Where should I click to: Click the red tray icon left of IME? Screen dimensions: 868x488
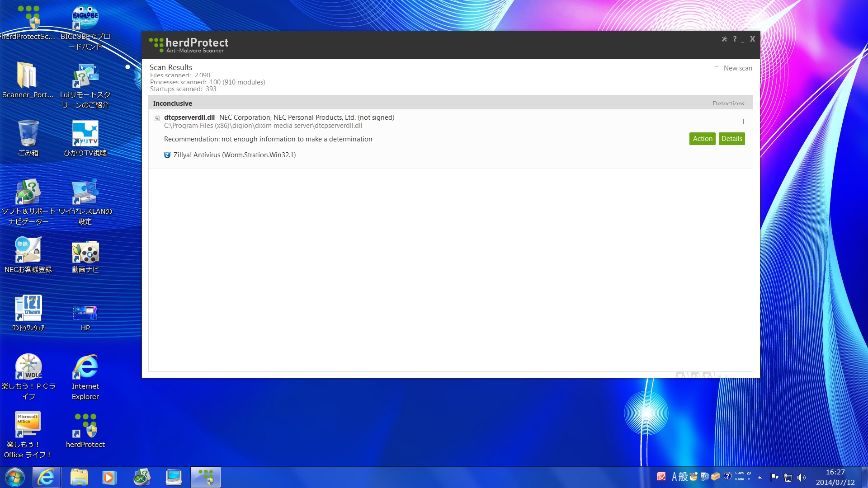[x=661, y=477]
